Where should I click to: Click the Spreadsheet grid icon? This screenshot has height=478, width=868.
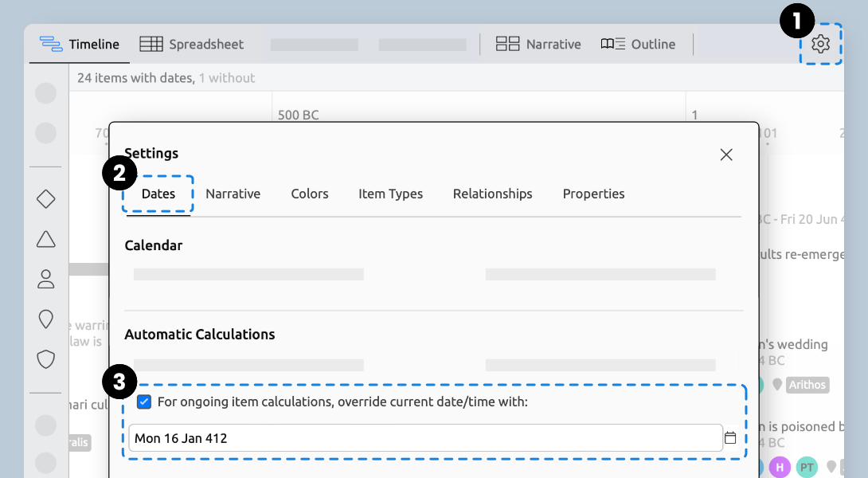[x=151, y=44]
